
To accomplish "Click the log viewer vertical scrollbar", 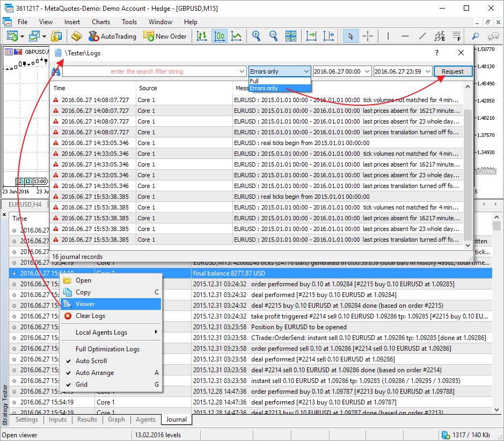I will point(468,165).
